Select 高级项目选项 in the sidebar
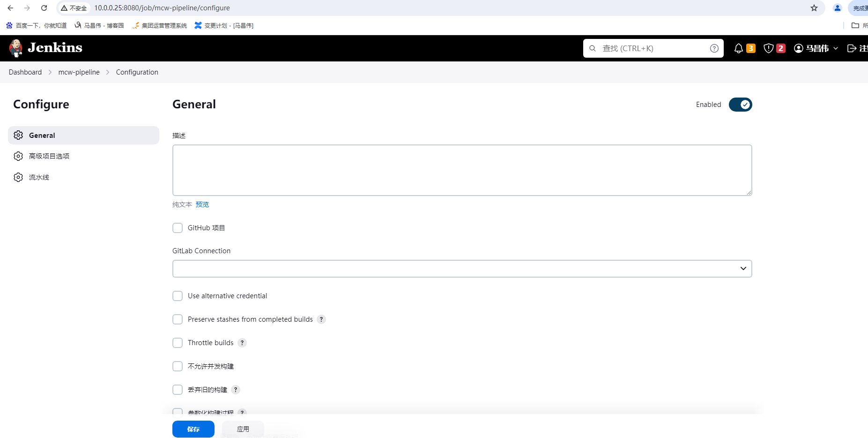868x438 pixels. pos(84,156)
